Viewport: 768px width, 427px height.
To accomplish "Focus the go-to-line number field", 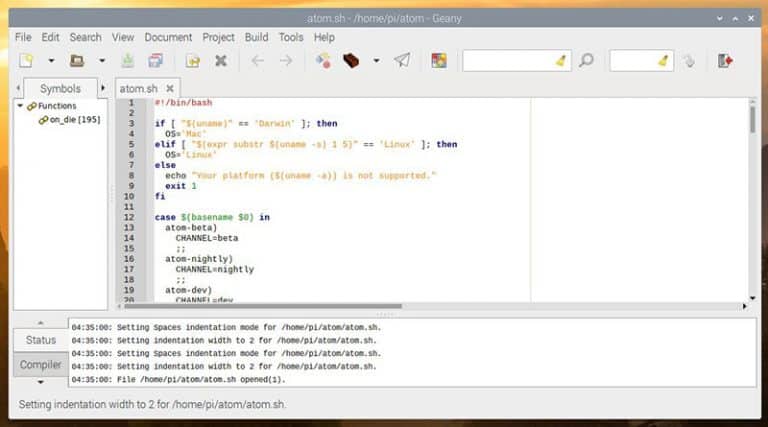I will [x=633, y=61].
